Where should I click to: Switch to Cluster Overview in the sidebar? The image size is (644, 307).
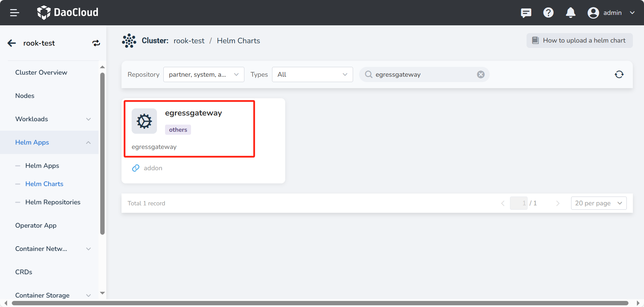coord(41,72)
